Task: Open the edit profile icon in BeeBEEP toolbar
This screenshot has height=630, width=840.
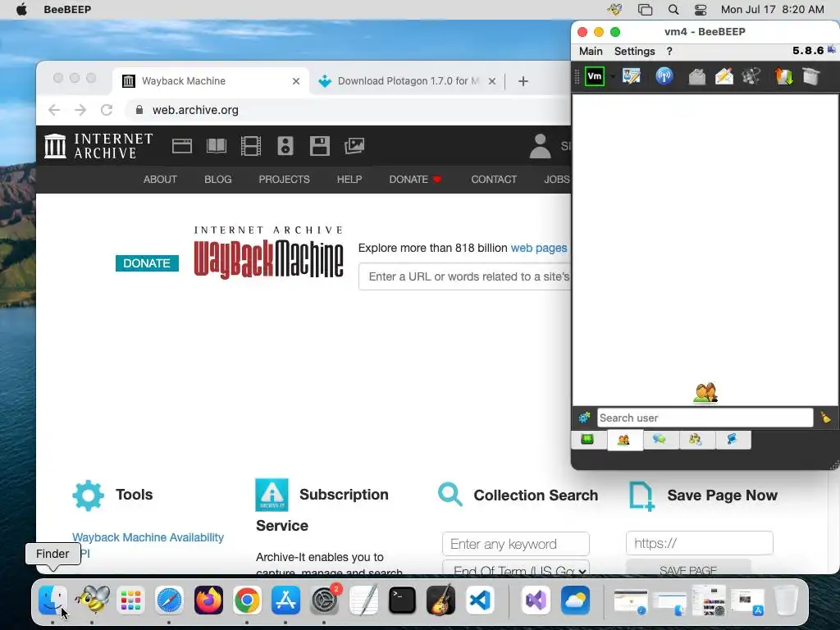Action: coord(632,76)
